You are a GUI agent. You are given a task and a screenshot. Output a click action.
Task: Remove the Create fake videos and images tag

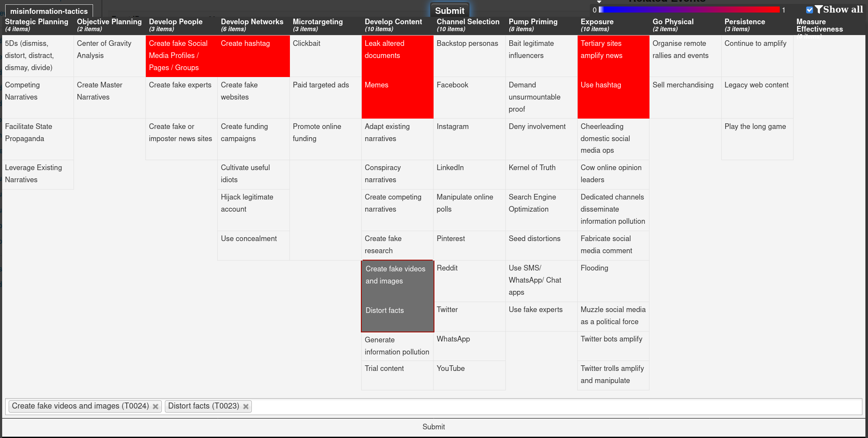coord(155,406)
